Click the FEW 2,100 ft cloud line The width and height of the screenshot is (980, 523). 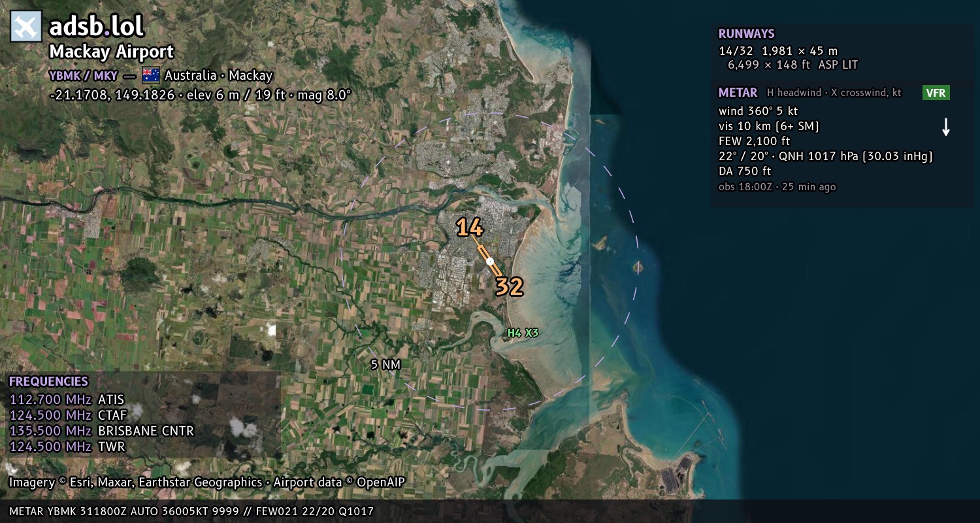coord(755,141)
